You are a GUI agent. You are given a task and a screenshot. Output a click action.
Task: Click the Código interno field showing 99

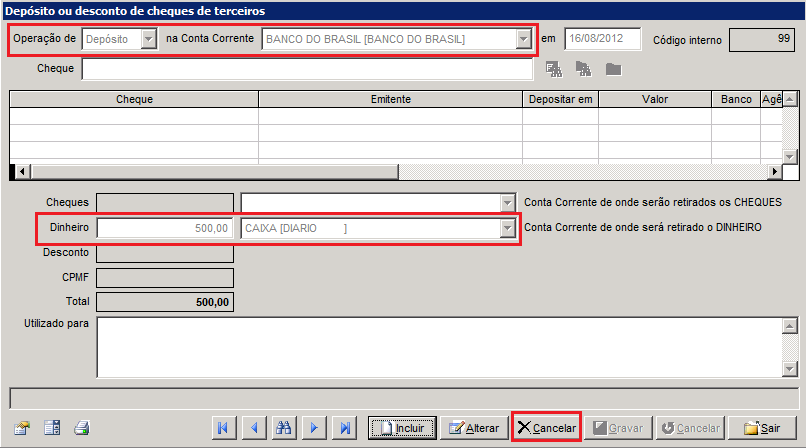coord(762,40)
